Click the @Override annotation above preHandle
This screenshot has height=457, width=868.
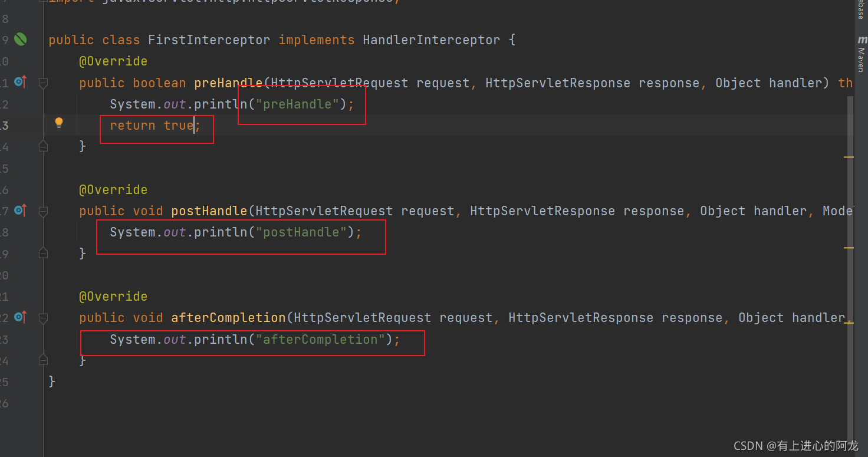pyautogui.click(x=113, y=61)
